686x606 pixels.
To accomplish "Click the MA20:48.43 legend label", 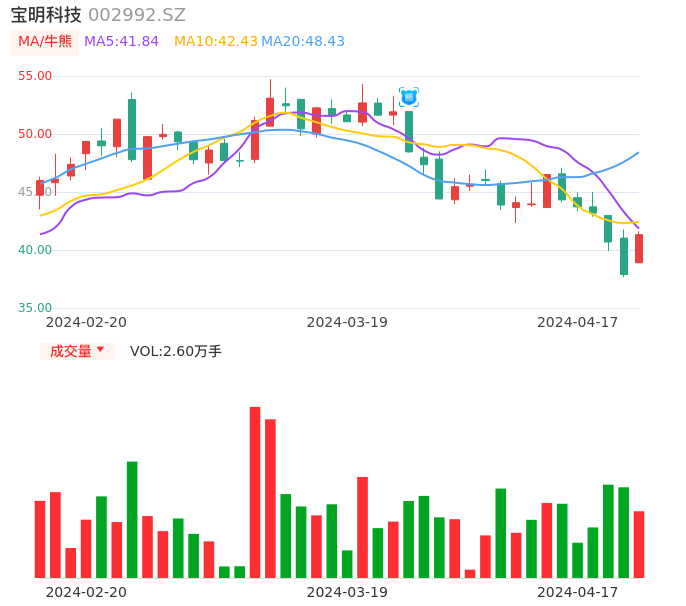I will (x=303, y=42).
